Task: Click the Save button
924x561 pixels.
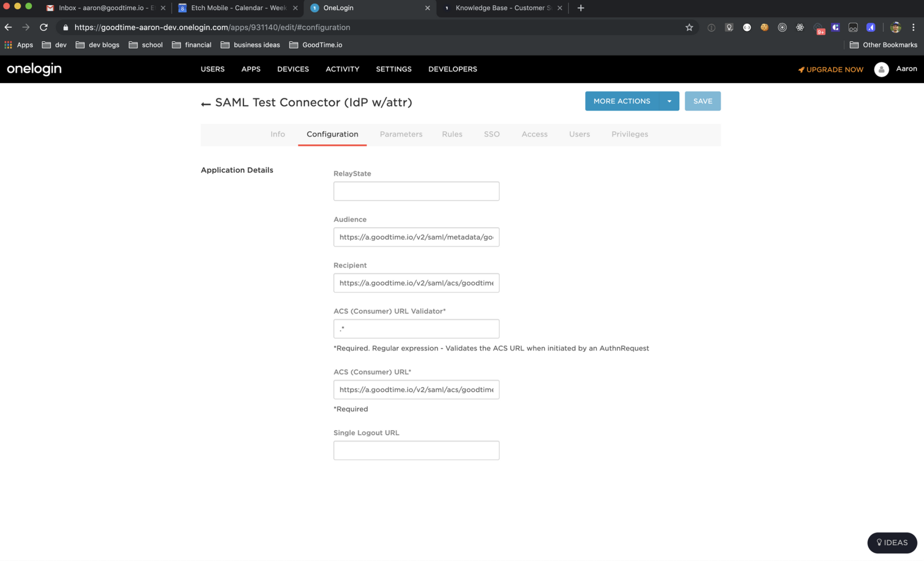Action: pos(703,101)
